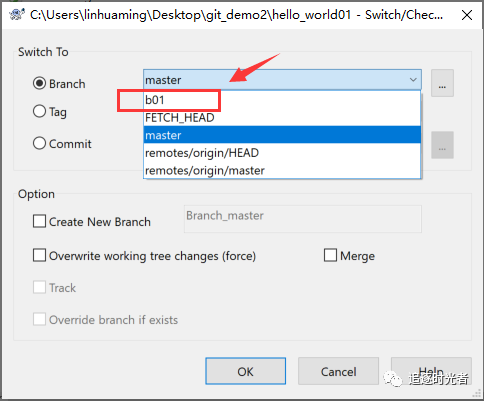Select the Tag radio button
This screenshot has width=484, height=401.
click(x=39, y=111)
